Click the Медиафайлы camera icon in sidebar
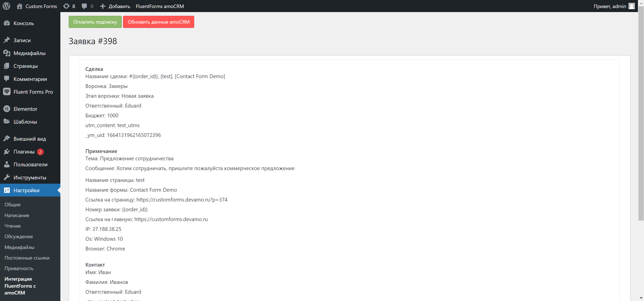 (7, 53)
